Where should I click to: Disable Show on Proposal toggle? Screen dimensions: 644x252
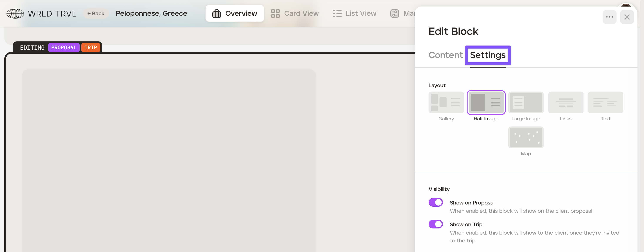tap(436, 202)
